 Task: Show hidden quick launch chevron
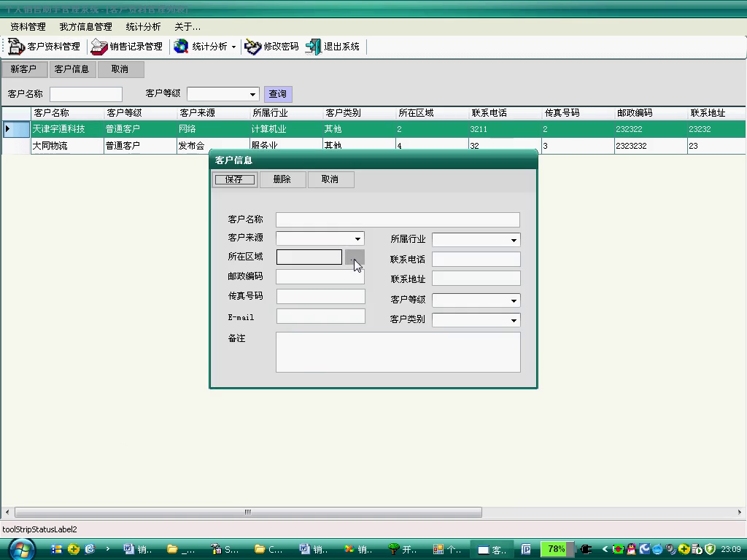tap(108, 549)
